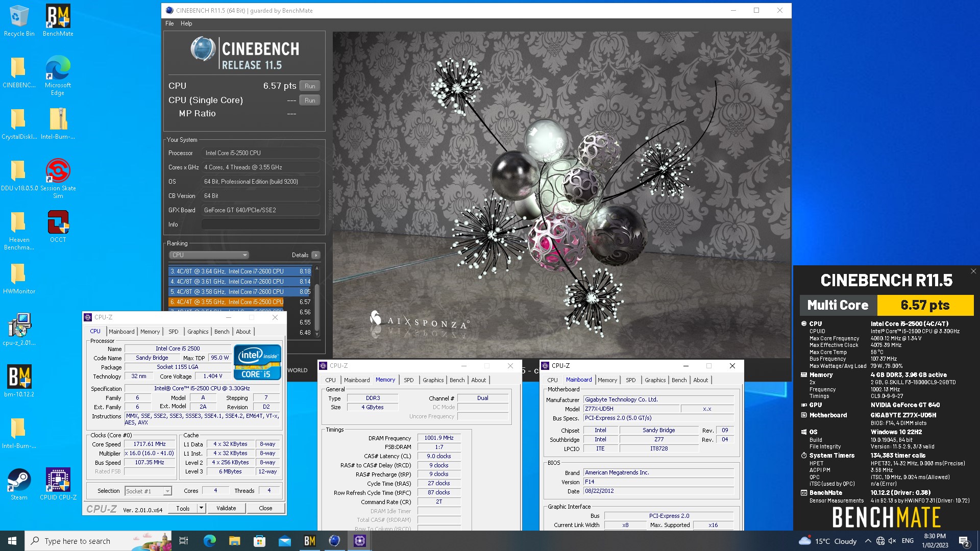Image resolution: width=980 pixels, height=551 pixels.
Task: Launch the OCCT desktop shortcut
Action: pos(58,227)
